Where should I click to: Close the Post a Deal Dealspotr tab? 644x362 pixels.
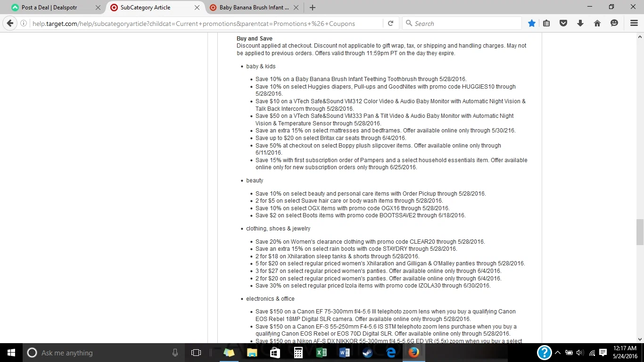(98, 8)
